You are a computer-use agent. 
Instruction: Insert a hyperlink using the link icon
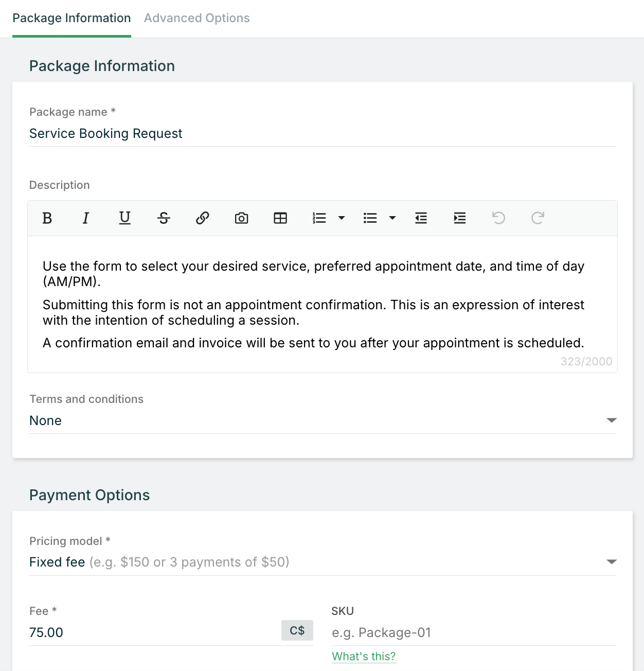click(x=202, y=218)
